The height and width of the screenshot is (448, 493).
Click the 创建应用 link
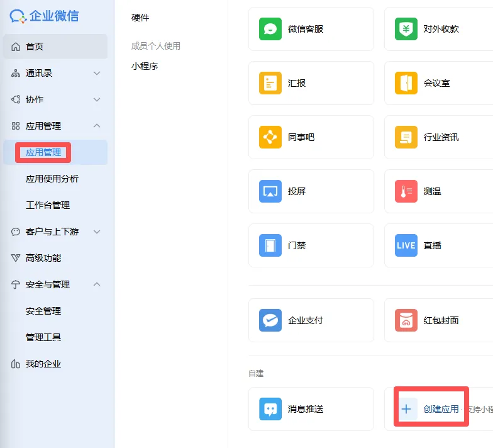pos(441,409)
